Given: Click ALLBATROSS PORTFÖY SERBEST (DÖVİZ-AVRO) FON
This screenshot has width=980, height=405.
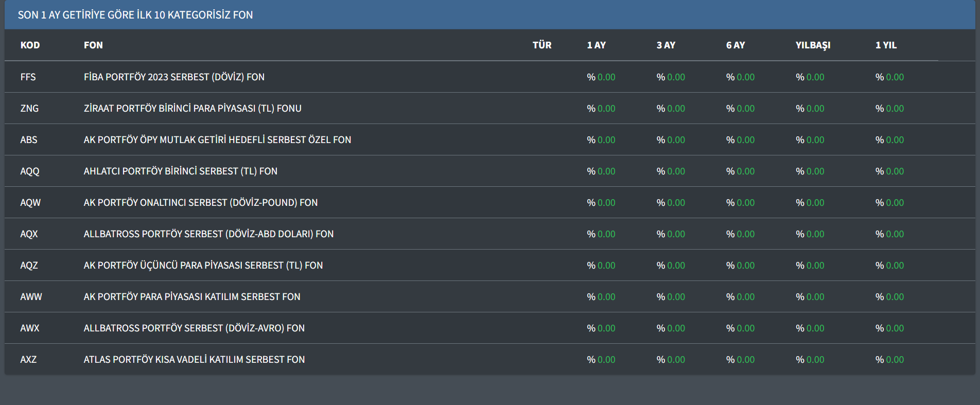Looking at the screenshot, I should 194,328.
